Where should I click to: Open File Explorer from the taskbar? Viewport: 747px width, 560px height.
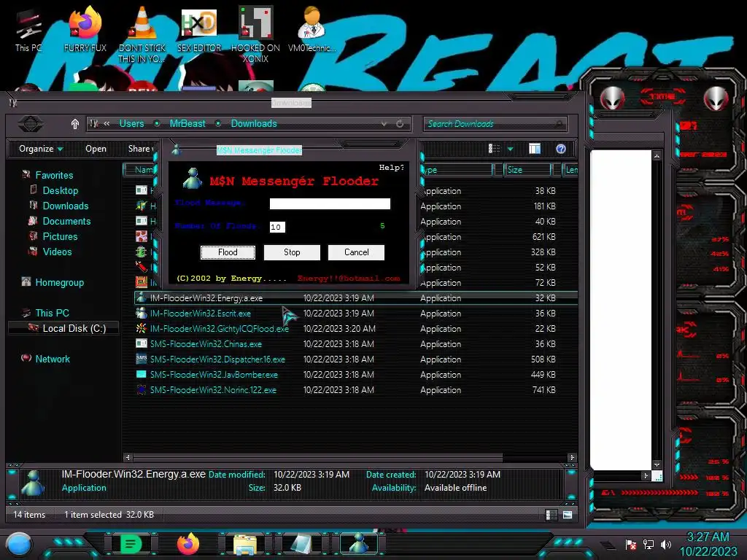click(245, 544)
